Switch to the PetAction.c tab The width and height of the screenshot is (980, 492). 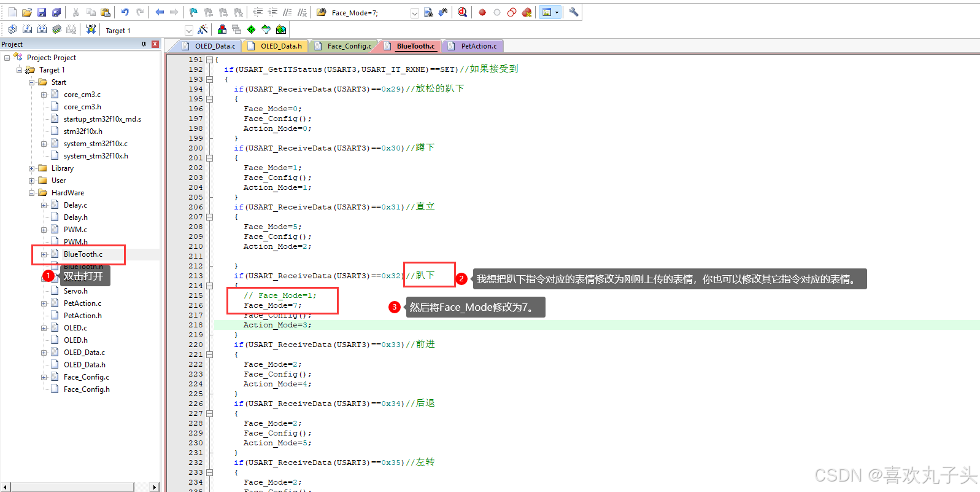coord(473,46)
